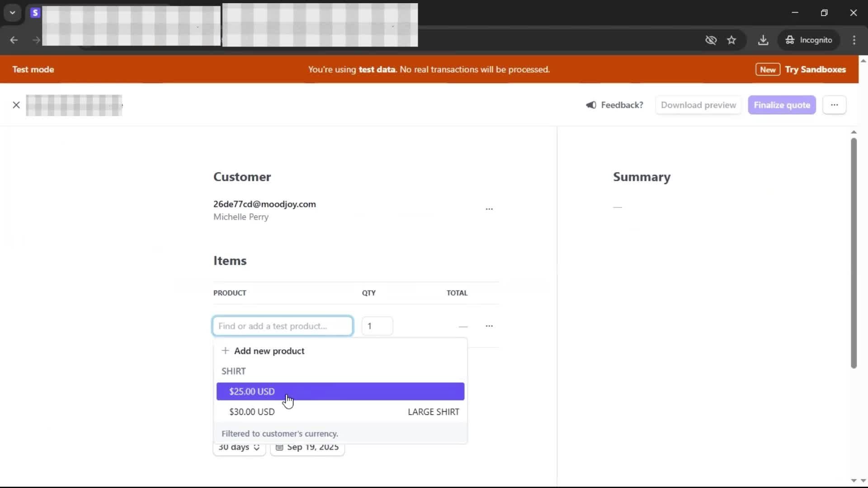Click the quantity input field
868x488 pixels.
[377, 326]
